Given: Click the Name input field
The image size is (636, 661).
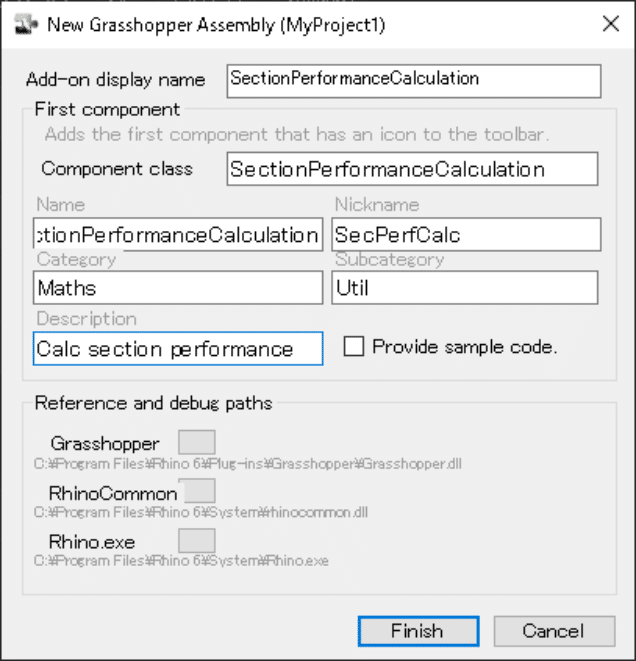Looking at the screenshot, I should tap(177, 235).
